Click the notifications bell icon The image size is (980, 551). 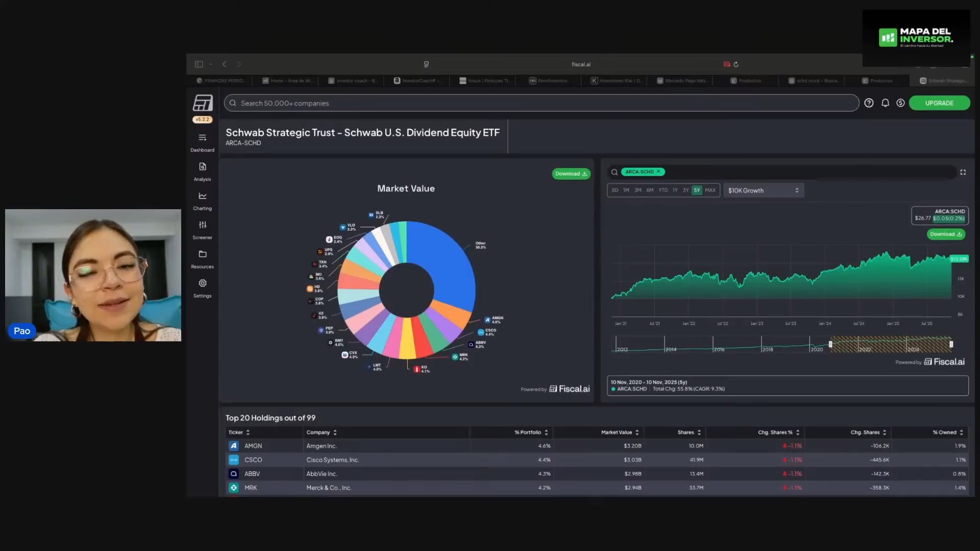coord(885,103)
